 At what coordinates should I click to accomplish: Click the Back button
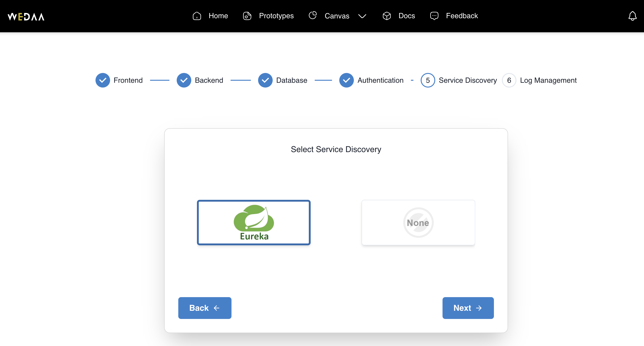point(205,308)
